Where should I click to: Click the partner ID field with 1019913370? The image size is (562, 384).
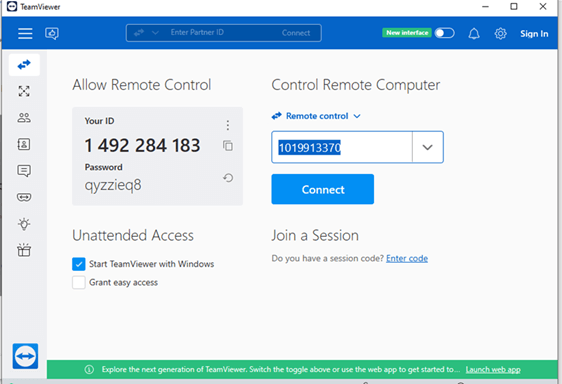pyautogui.click(x=342, y=147)
